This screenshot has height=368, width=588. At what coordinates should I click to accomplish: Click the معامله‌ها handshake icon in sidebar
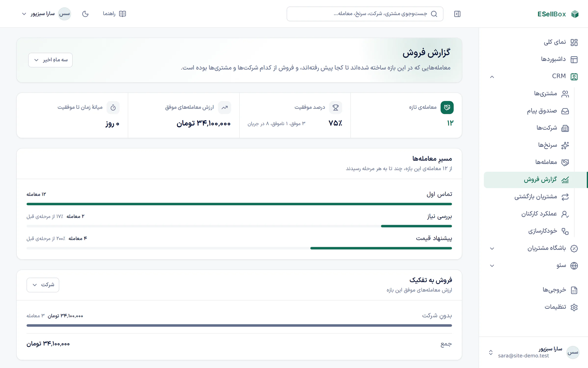coord(565,162)
